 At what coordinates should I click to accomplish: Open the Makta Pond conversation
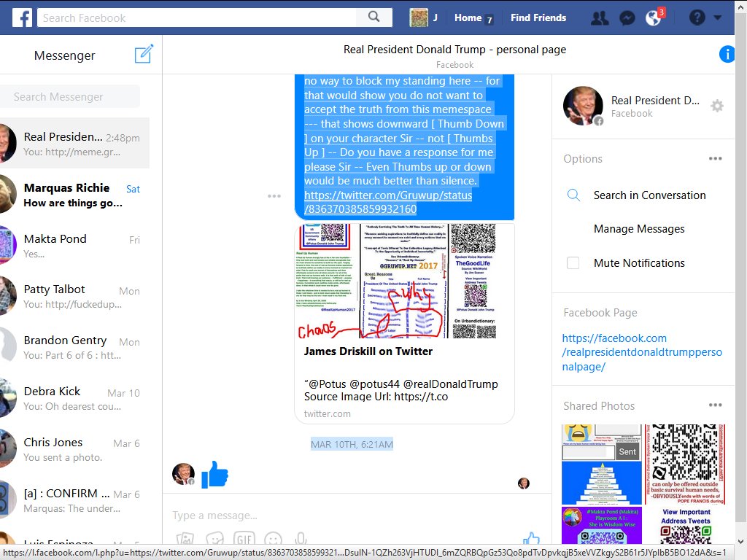click(75, 245)
